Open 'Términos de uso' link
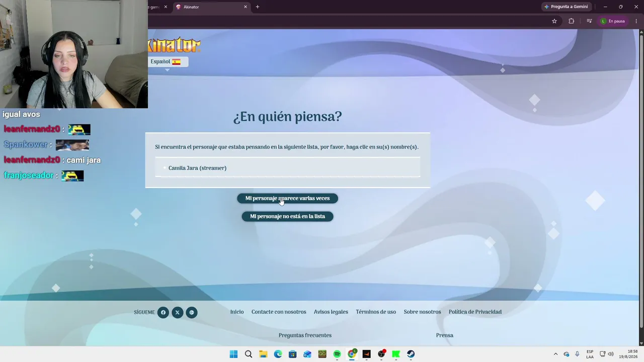This screenshot has height=362, width=644. point(376,312)
